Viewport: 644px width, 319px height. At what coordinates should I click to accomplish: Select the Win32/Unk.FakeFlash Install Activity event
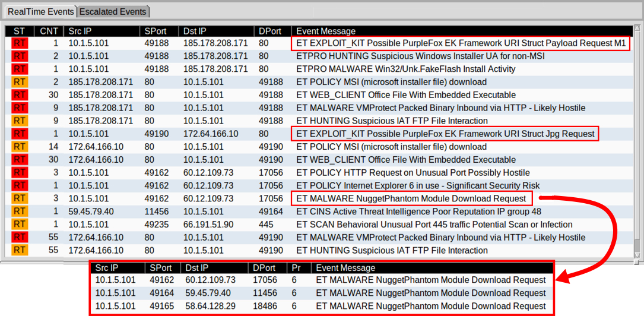click(x=319, y=69)
